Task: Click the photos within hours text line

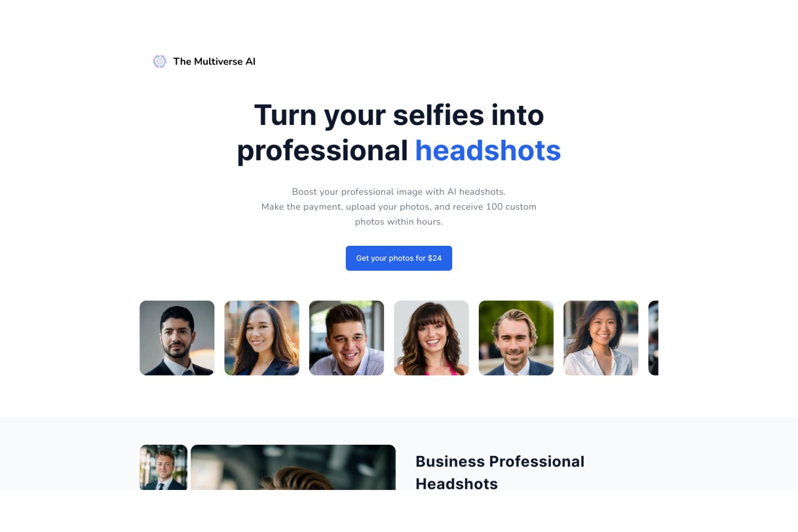Action: tap(399, 221)
